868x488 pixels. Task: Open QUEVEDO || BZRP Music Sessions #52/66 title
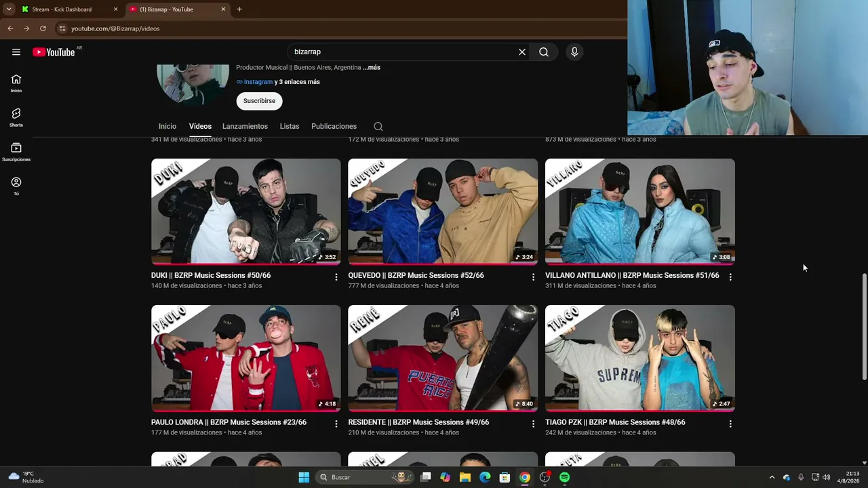point(416,276)
